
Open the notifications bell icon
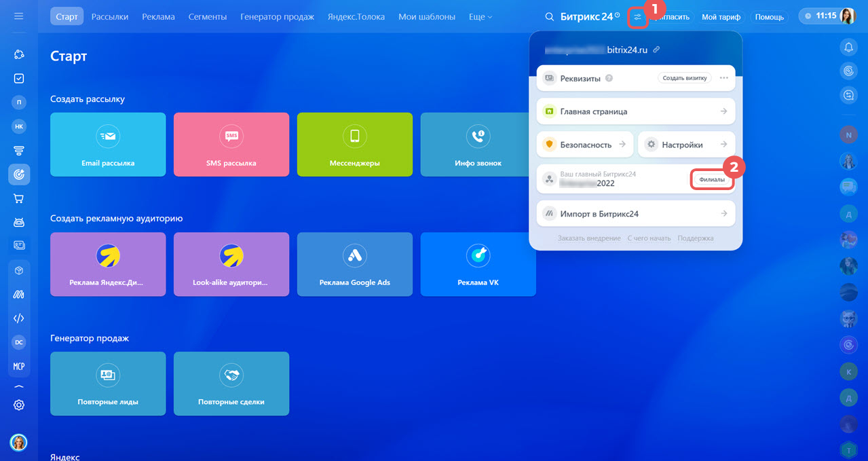(848, 47)
